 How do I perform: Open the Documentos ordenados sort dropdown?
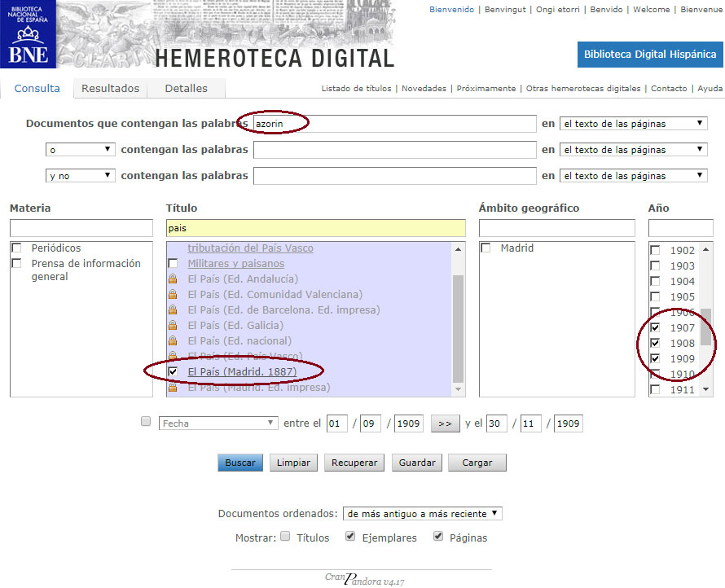click(x=423, y=514)
